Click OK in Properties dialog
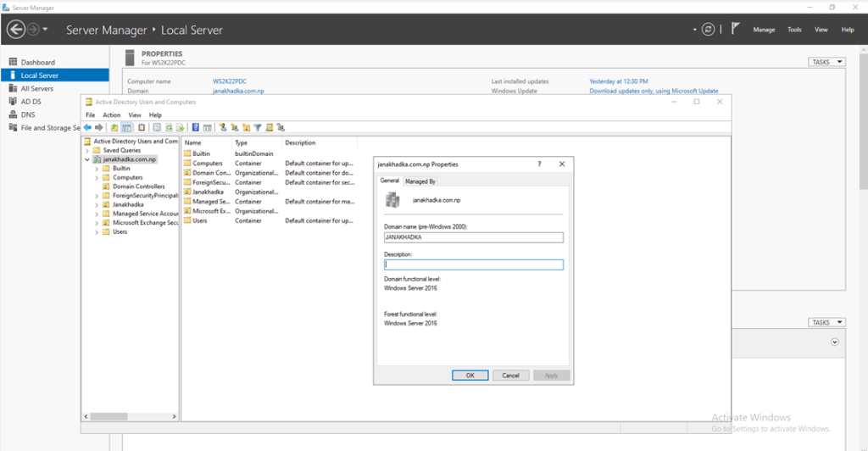 [x=470, y=376]
